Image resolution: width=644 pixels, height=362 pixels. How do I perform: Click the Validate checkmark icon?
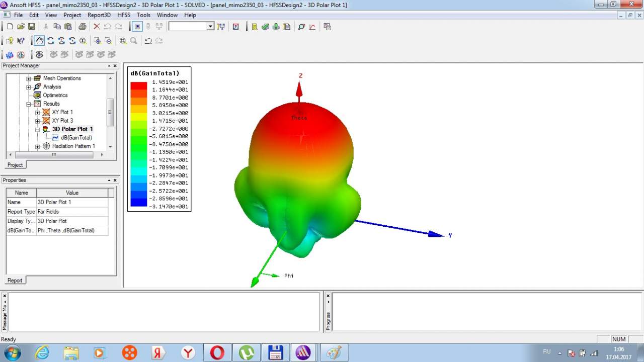point(265,27)
